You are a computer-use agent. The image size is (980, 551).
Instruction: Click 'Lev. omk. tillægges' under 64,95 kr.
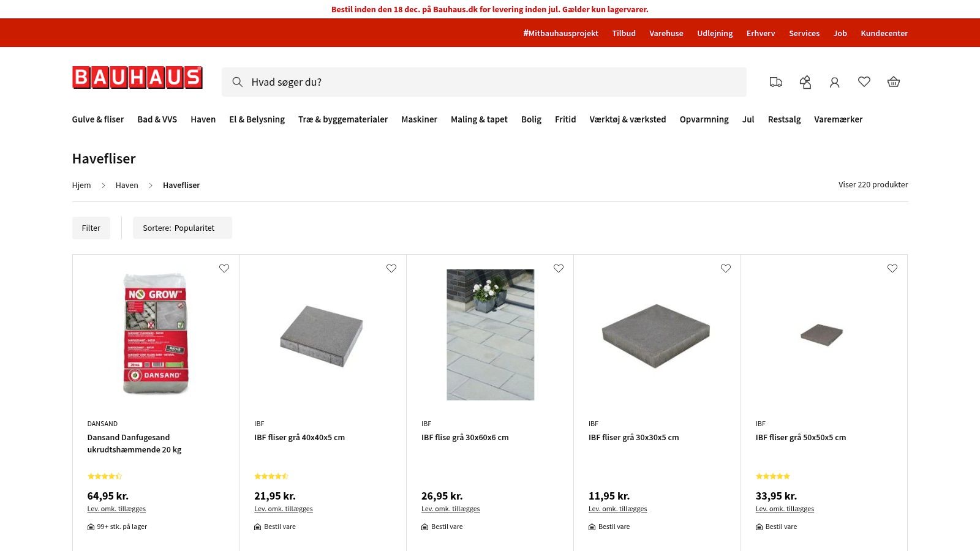116,509
